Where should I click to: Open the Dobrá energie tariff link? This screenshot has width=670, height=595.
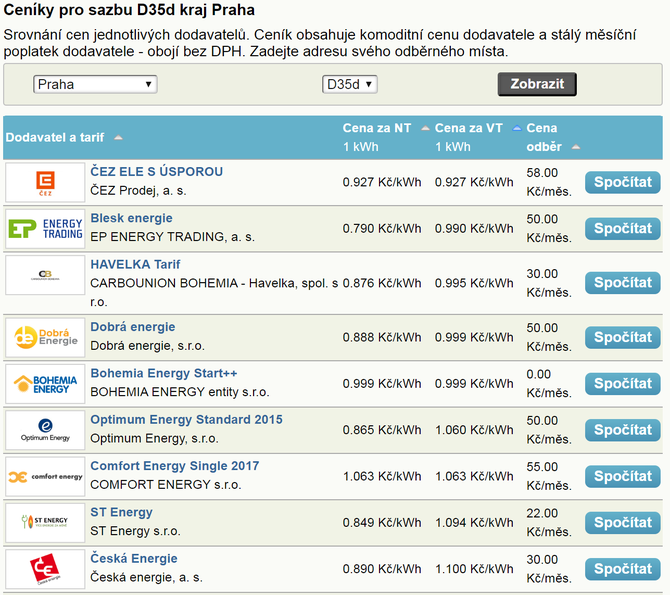132,327
